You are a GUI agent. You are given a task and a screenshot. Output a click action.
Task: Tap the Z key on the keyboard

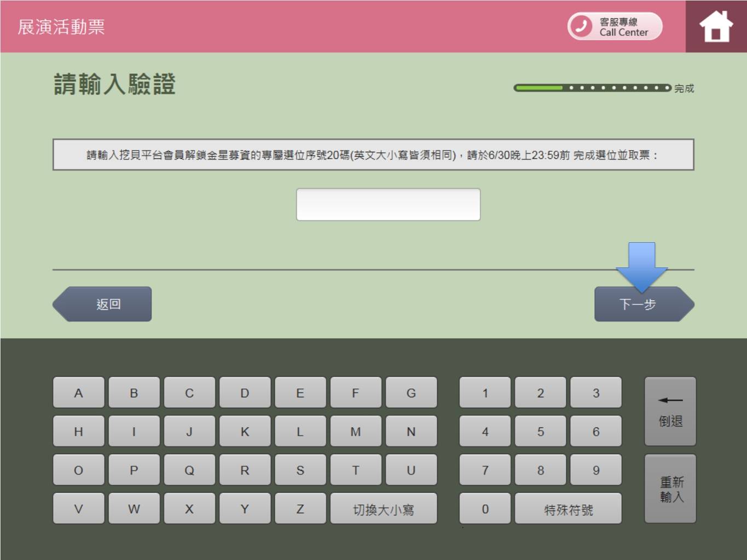[x=300, y=509]
